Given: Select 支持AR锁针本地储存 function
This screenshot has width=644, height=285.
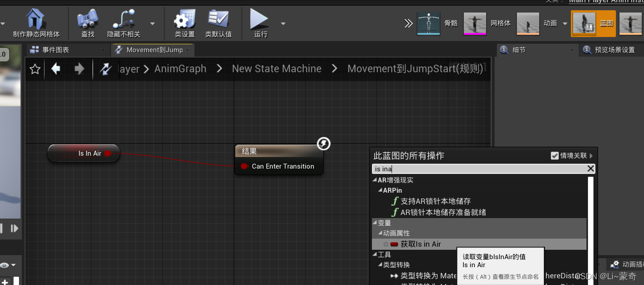Looking at the screenshot, I should click(435, 201).
